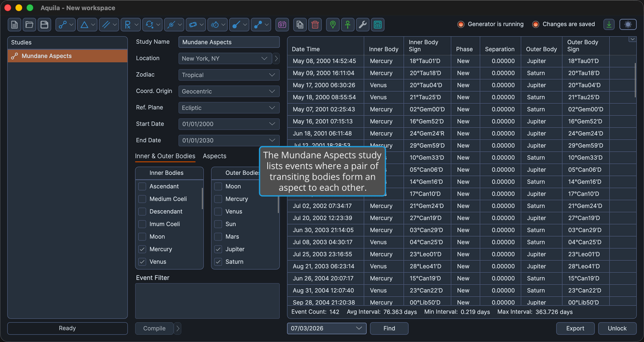Open the Ref. Plane Ecliptic dropdown
The width and height of the screenshot is (644, 342).
(x=229, y=108)
